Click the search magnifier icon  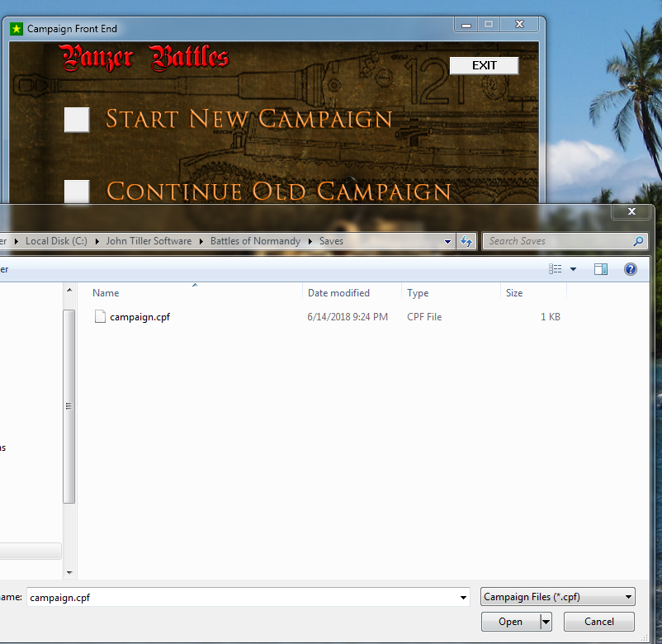click(638, 241)
